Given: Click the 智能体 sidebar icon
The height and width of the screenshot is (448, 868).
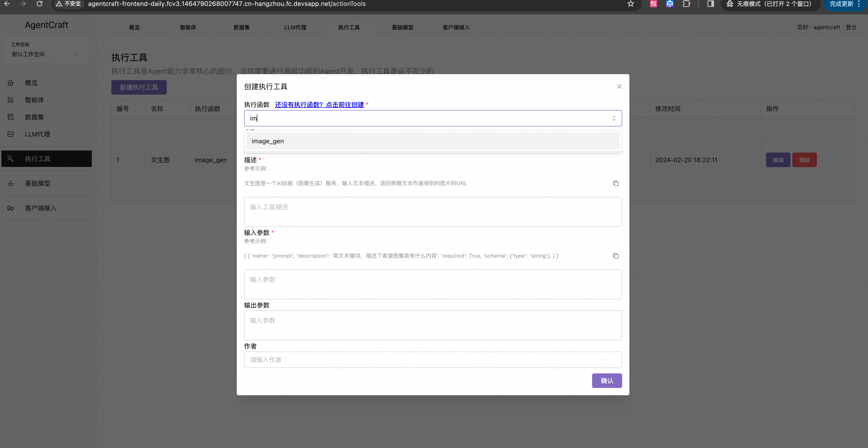Looking at the screenshot, I should click(x=10, y=100).
